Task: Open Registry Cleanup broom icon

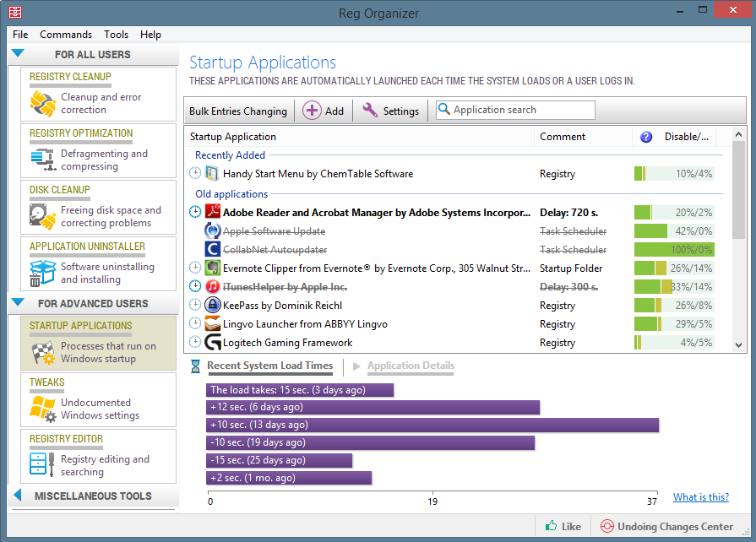Action: [42, 104]
